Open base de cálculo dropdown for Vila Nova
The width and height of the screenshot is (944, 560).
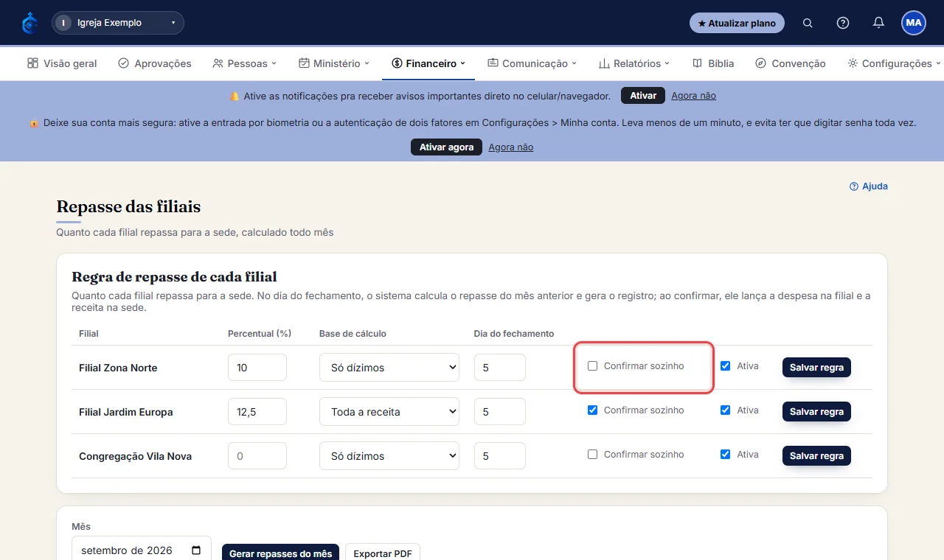[389, 456]
